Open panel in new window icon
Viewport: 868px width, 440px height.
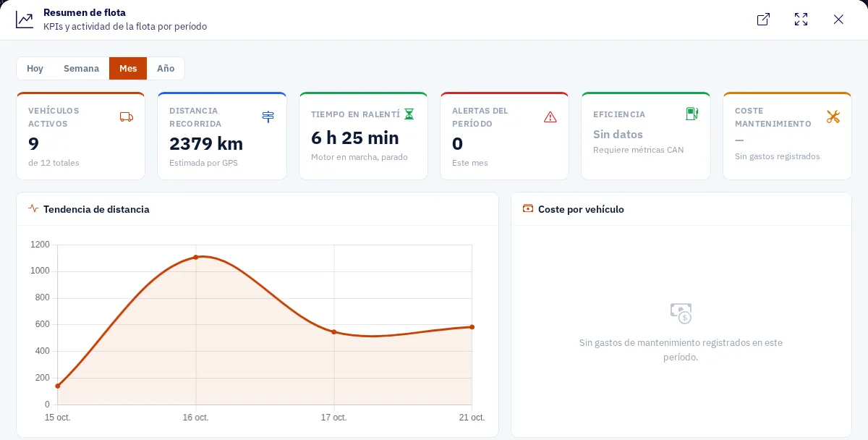click(763, 20)
